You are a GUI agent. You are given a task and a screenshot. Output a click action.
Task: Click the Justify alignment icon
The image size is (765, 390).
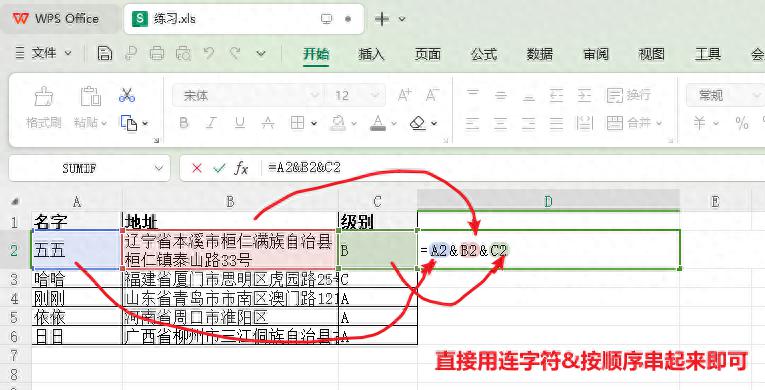557,123
